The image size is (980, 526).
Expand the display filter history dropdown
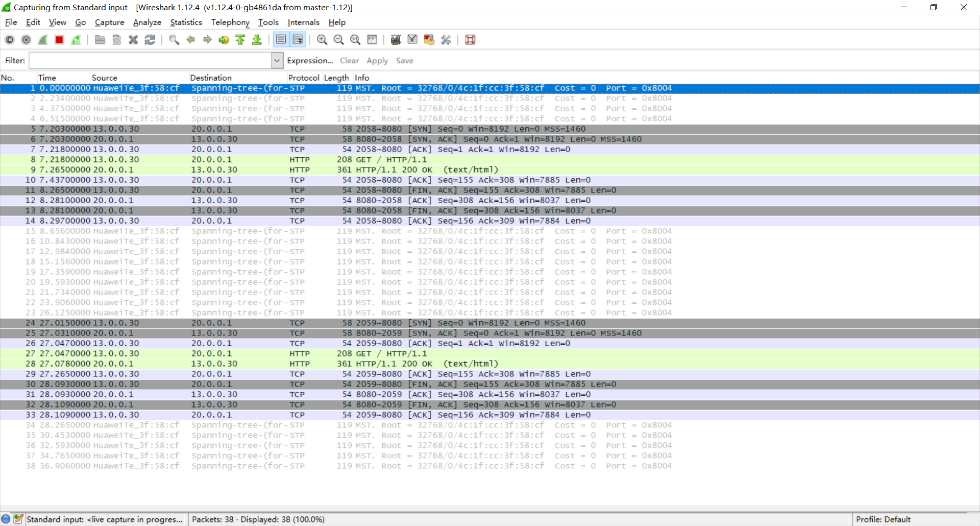[277, 61]
